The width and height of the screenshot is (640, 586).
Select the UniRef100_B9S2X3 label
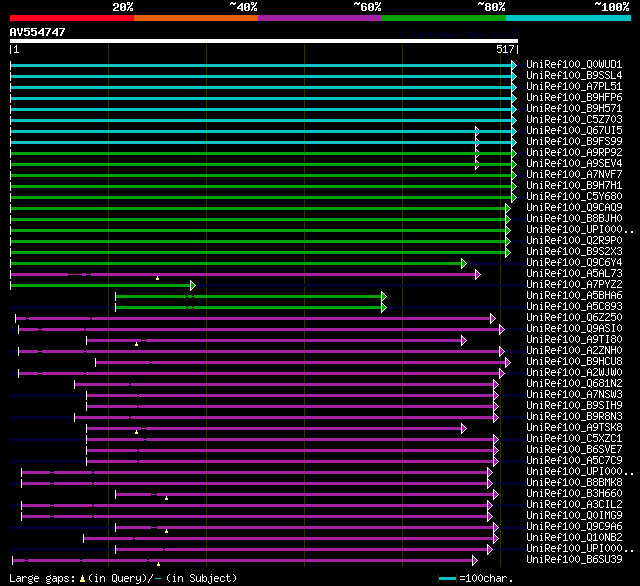574,252
